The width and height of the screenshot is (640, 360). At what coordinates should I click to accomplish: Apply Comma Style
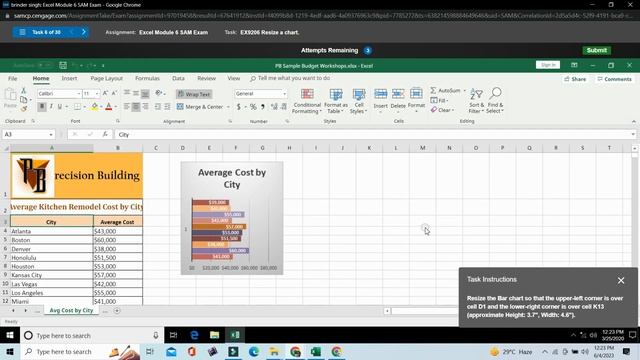pos(263,107)
